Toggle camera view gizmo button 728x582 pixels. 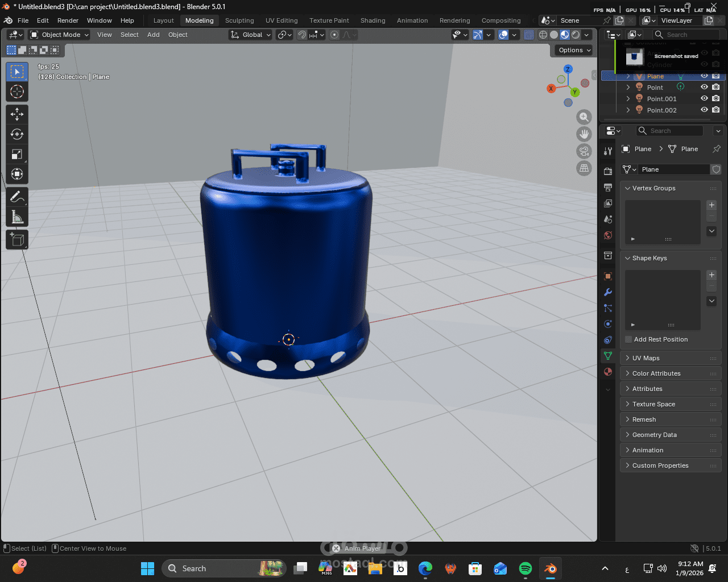(x=584, y=151)
